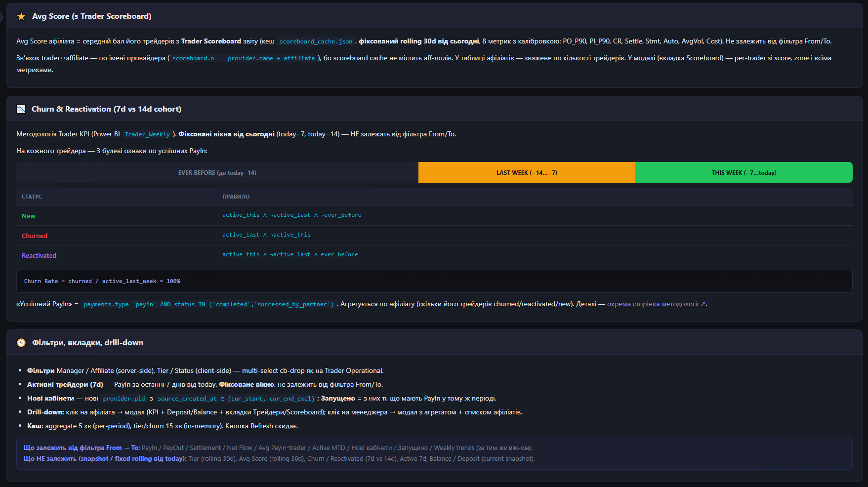The height and width of the screenshot is (487, 868).
Task: Select the green THIS WEEK segment
Action: 744,172
